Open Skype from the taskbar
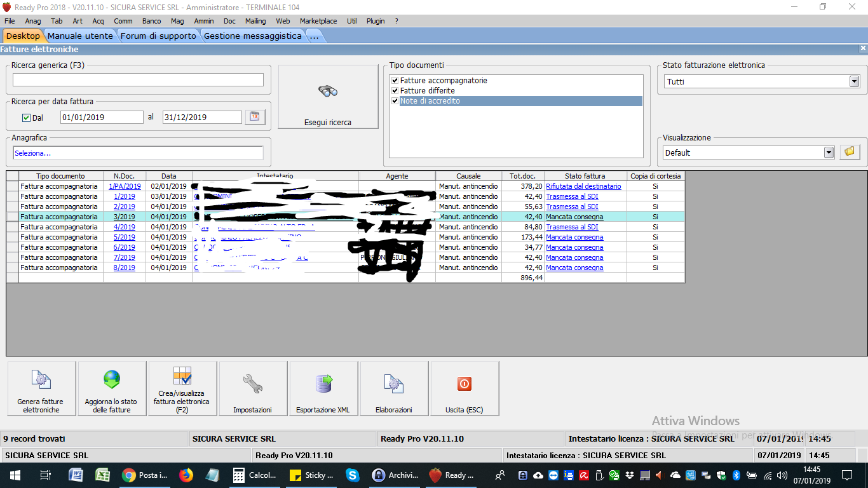 tap(353, 475)
